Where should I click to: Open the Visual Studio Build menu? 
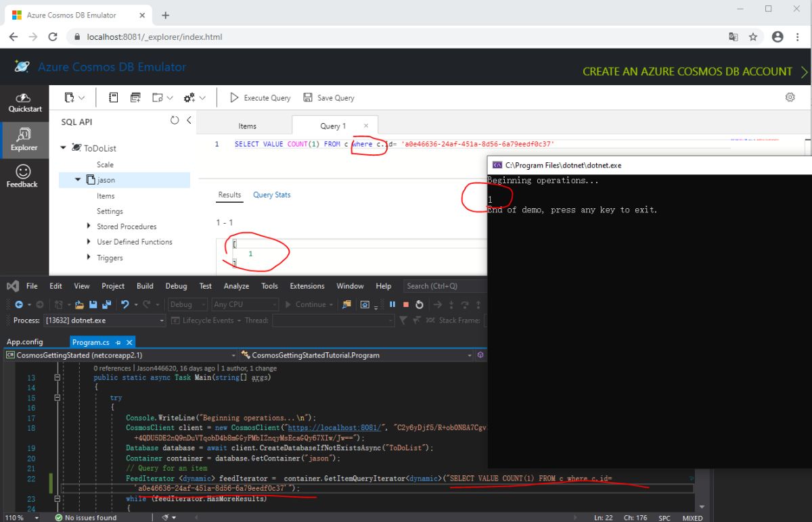(145, 286)
